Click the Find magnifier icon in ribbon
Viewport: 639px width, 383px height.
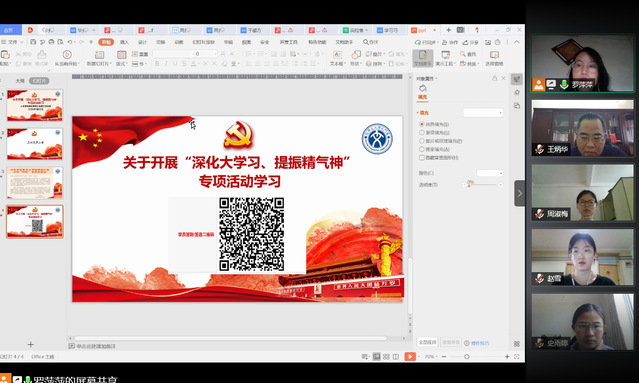click(x=463, y=54)
